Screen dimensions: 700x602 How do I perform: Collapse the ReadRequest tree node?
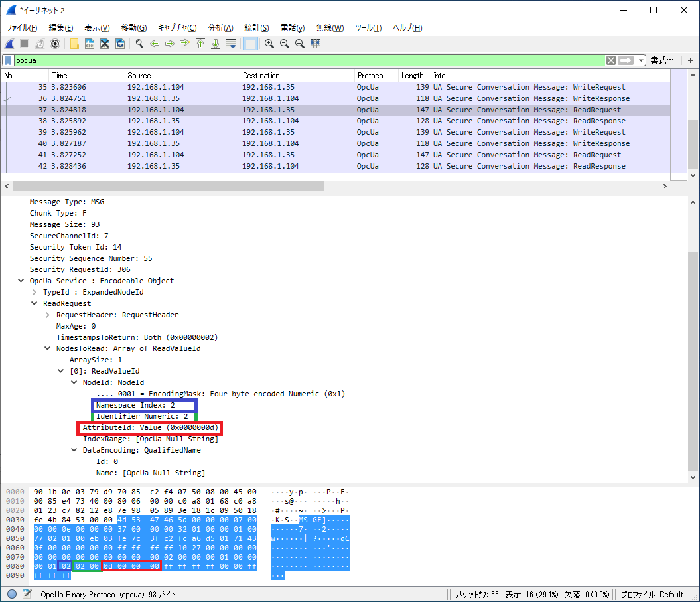35,303
